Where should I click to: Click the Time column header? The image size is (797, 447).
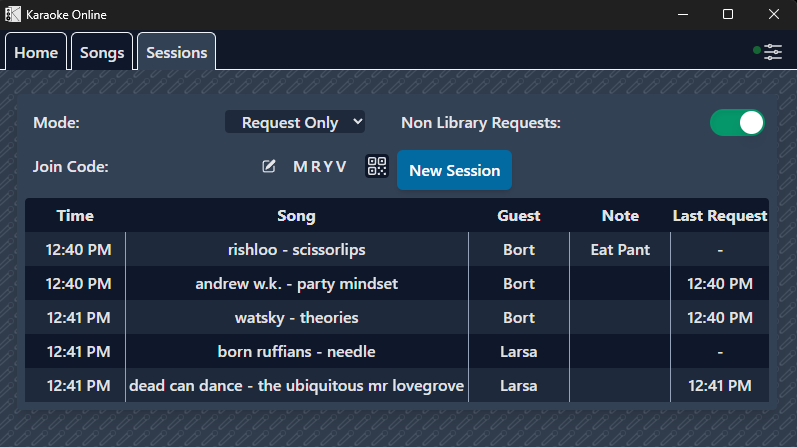(x=75, y=216)
